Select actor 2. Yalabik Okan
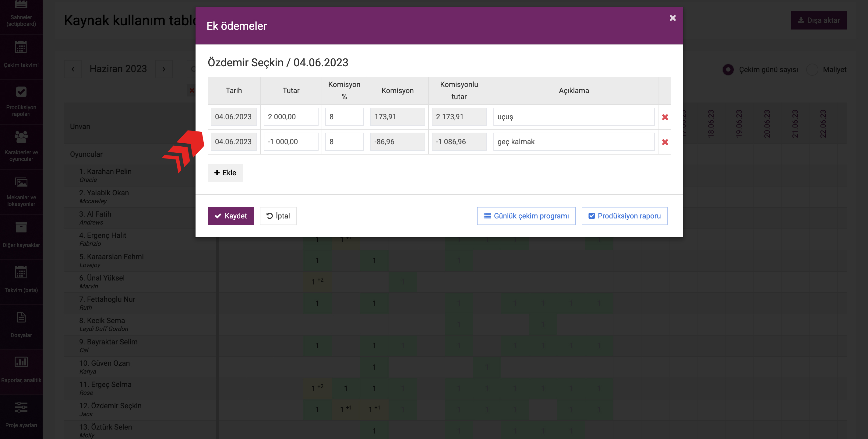This screenshot has width=868, height=439. click(x=104, y=193)
